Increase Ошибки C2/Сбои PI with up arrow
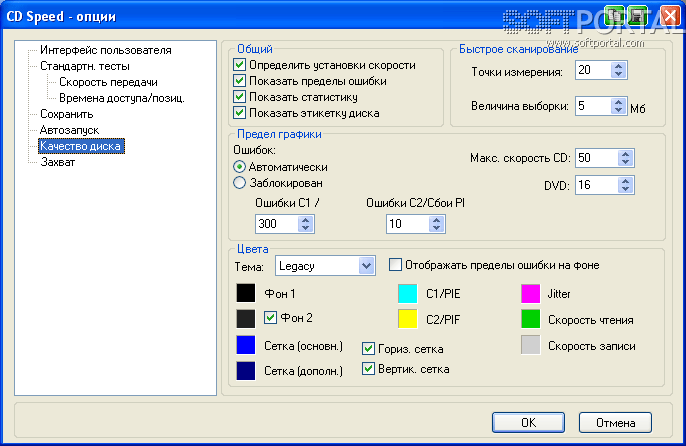Screen dimensions: 686x446 (436, 220)
